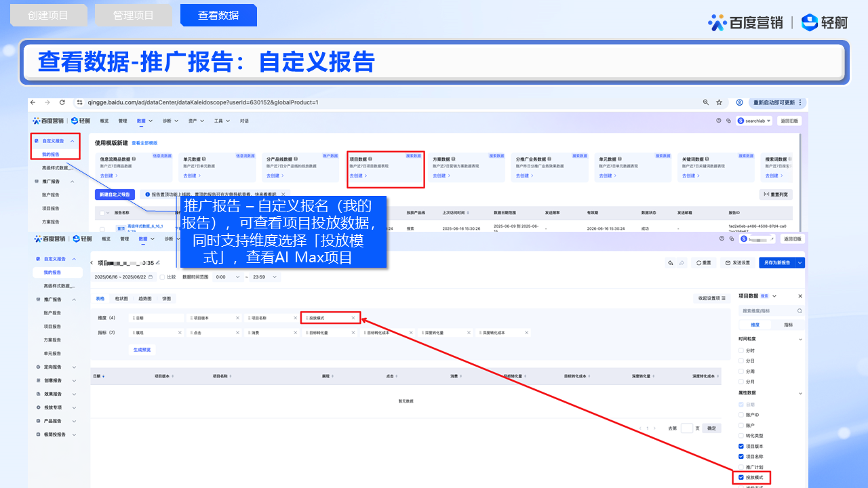Go to next page arrow in pagination
The image size is (868, 488).
[x=656, y=428]
